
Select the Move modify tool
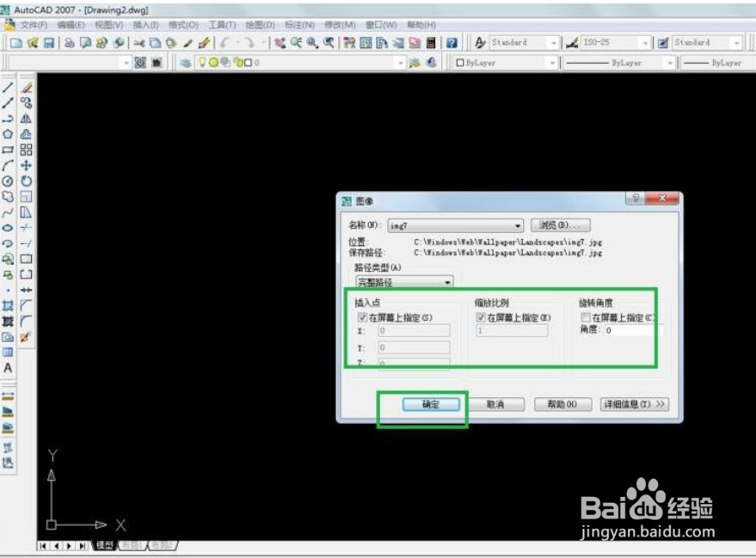coord(26,165)
